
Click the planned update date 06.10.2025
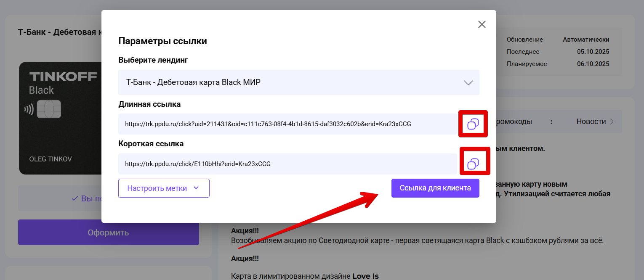click(x=593, y=64)
